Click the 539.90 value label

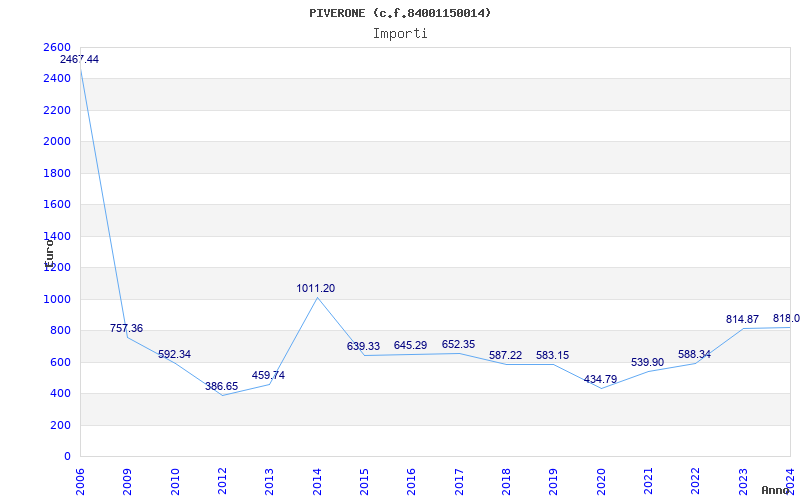(x=647, y=362)
